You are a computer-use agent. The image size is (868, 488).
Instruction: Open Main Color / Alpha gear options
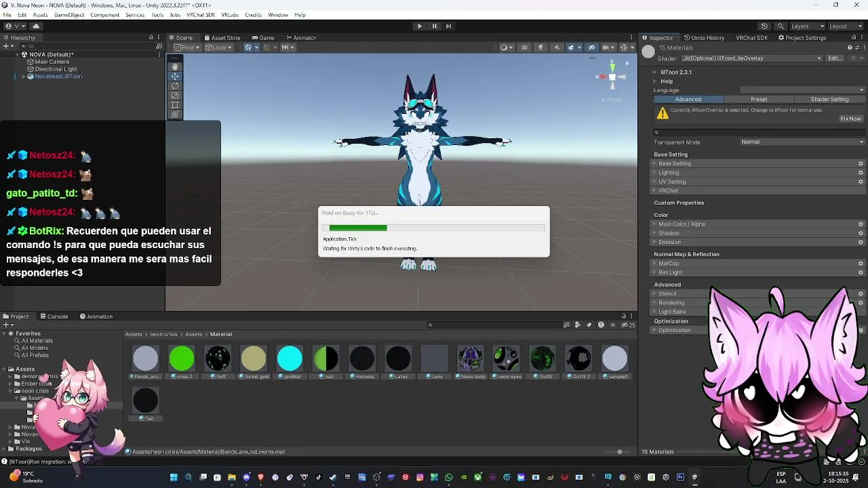pyautogui.click(x=861, y=224)
